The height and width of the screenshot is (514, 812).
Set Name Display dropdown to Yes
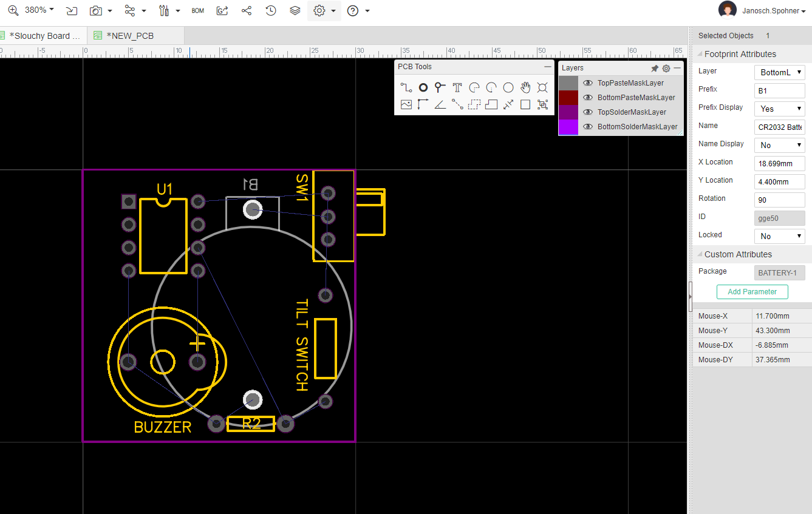(779, 144)
